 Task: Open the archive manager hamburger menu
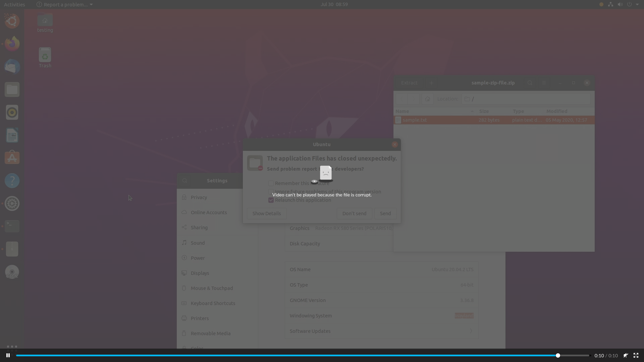tap(544, 83)
